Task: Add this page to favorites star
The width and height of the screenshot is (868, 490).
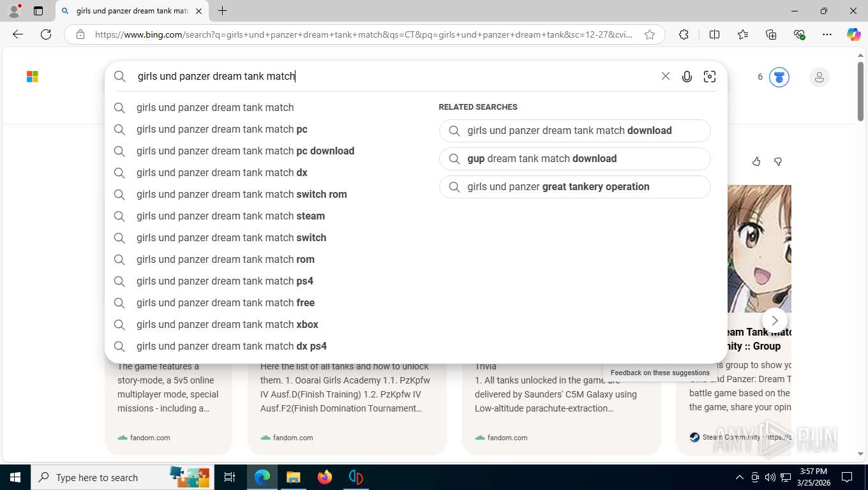Action: coord(650,34)
